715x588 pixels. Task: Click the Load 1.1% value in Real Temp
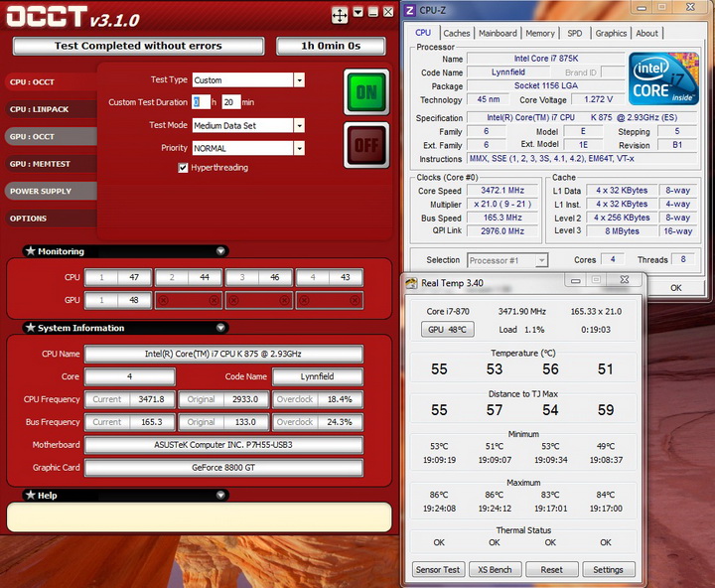pos(534,330)
